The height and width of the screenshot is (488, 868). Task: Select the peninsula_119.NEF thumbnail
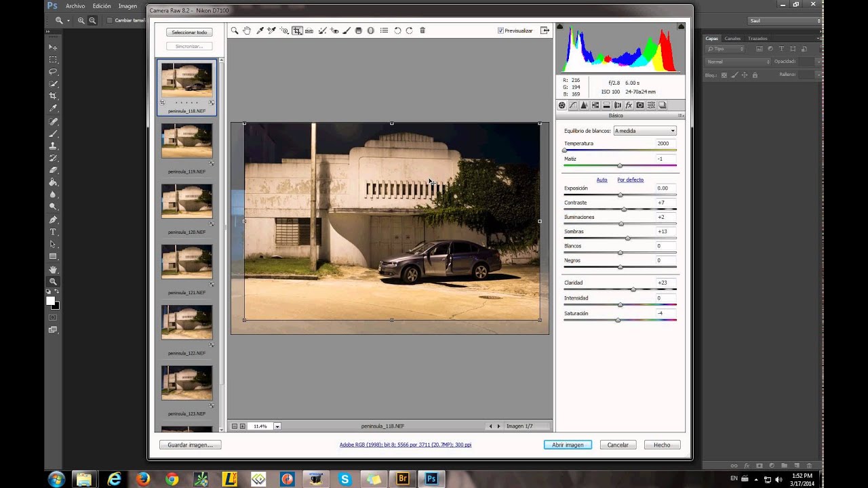coord(186,141)
